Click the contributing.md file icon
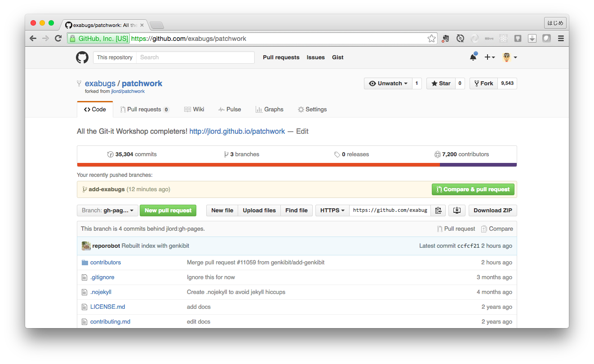This screenshot has width=594, height=364. [x=84, y=322]
